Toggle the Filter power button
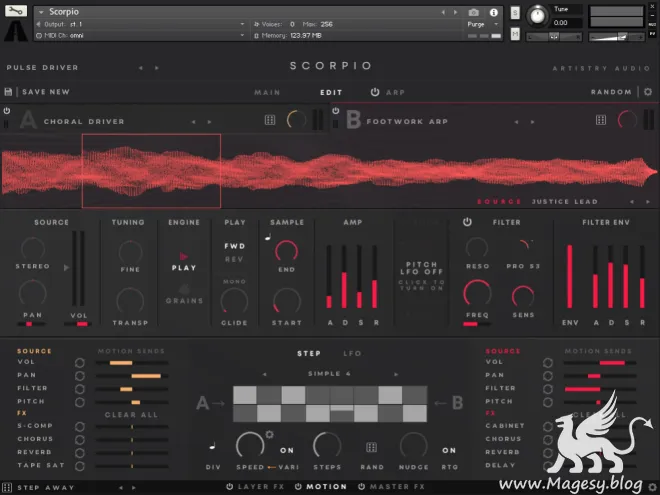This screenshot has height=495, width=660. 467,222
